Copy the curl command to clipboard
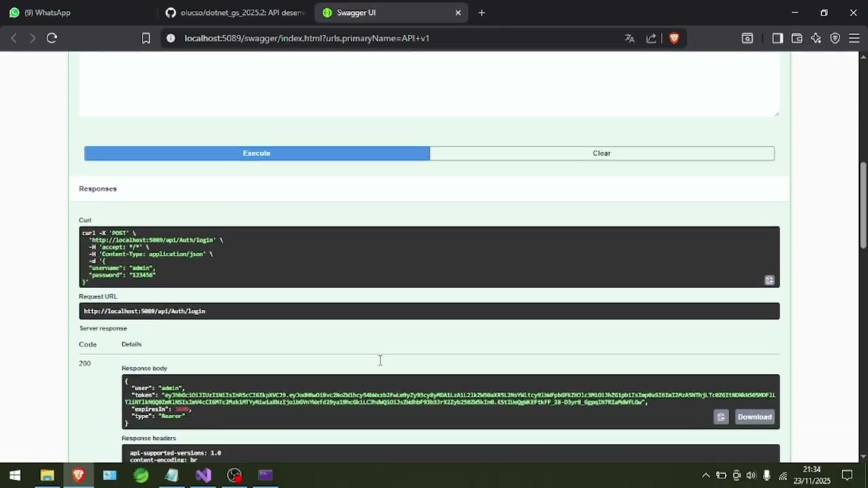Image resolution: width=868 pixels, height=488 pixels. (x=769, y=280)
